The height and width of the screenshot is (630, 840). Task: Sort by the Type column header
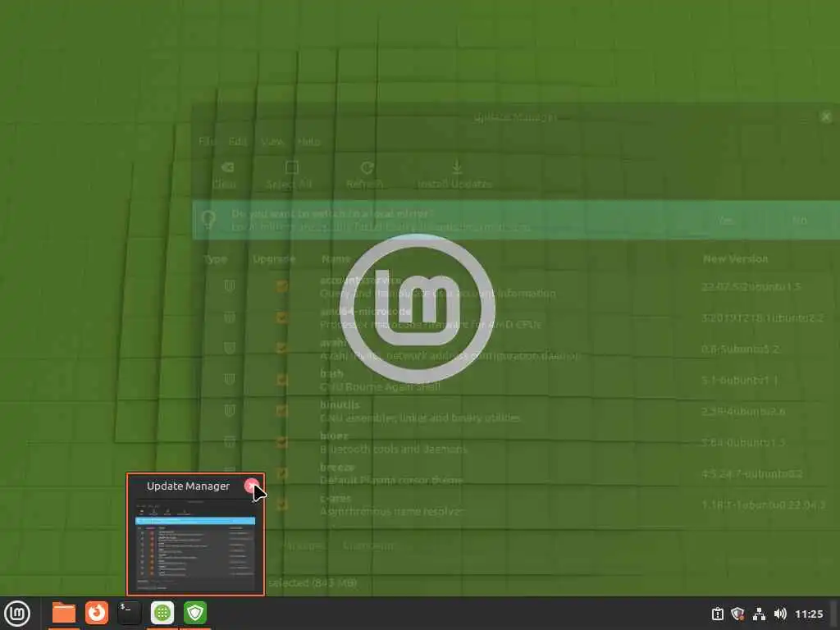click(x=216, y=259)
